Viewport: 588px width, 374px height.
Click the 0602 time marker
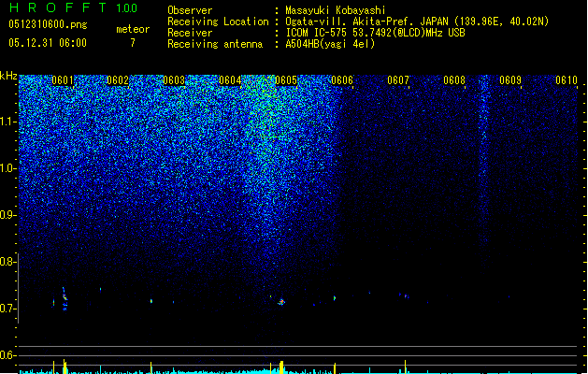118,80
